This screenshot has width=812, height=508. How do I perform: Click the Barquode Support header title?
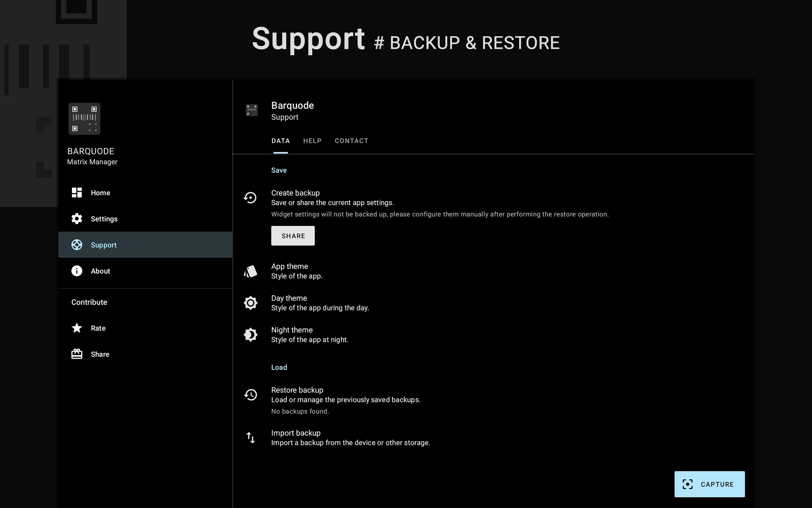[292, 110]
